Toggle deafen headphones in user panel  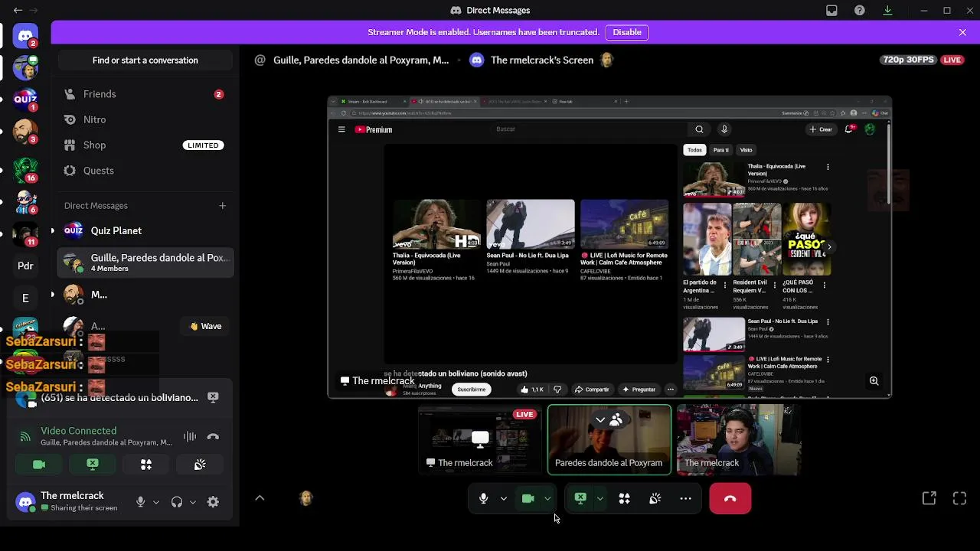click(x=177, y=502)
